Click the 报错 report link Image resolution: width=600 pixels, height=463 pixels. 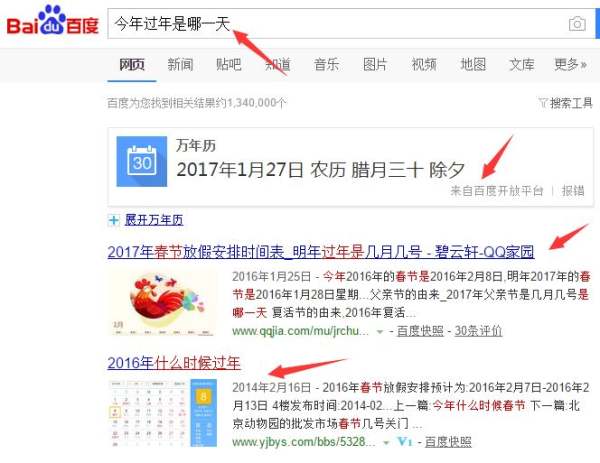click(573, 191)
